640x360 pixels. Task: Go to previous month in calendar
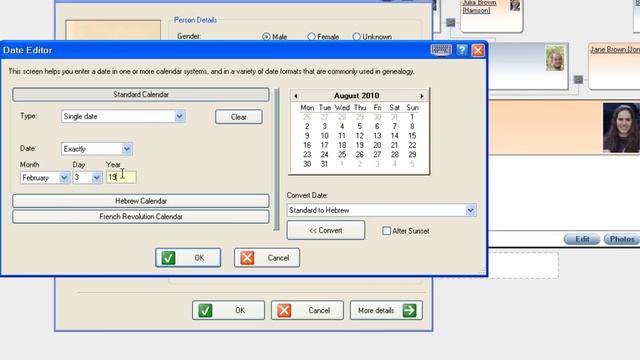(296, 96)
